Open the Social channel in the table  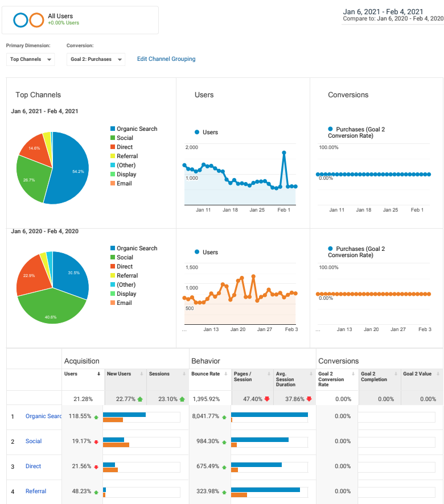click(34, 441)
